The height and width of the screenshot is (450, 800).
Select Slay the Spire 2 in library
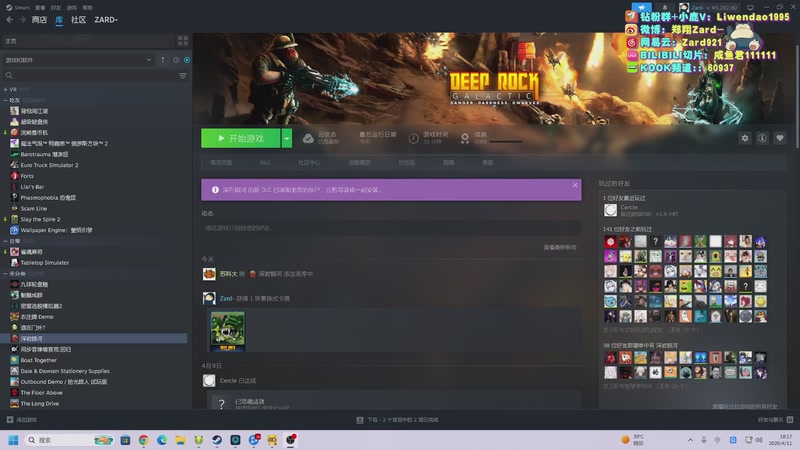click(x=40, y=219)
